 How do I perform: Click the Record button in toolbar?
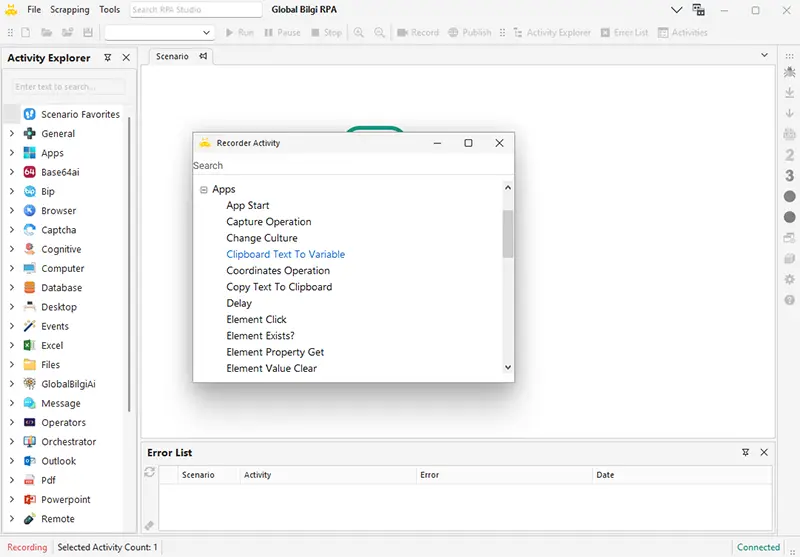(x=418, y=33)
